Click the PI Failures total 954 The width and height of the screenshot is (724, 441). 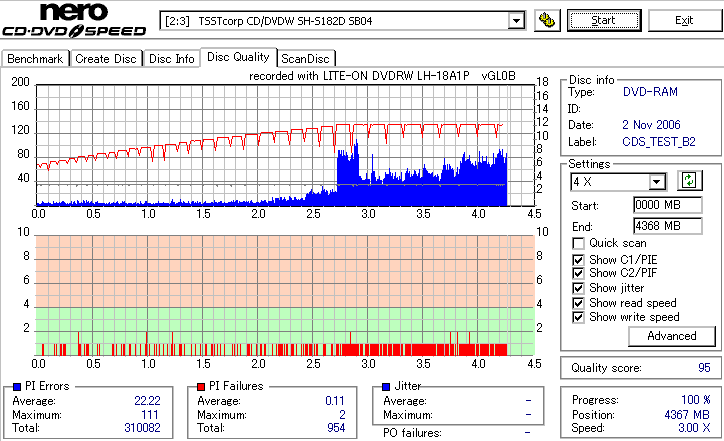(336, 428)
